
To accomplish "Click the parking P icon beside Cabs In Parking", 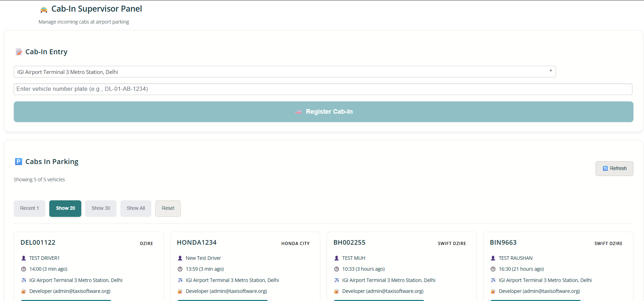I will (19, 162).
